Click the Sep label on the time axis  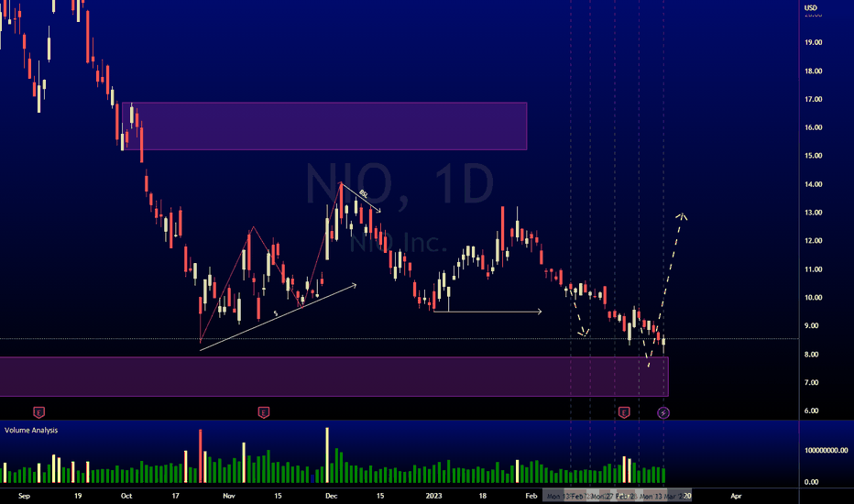coord(24,496)
